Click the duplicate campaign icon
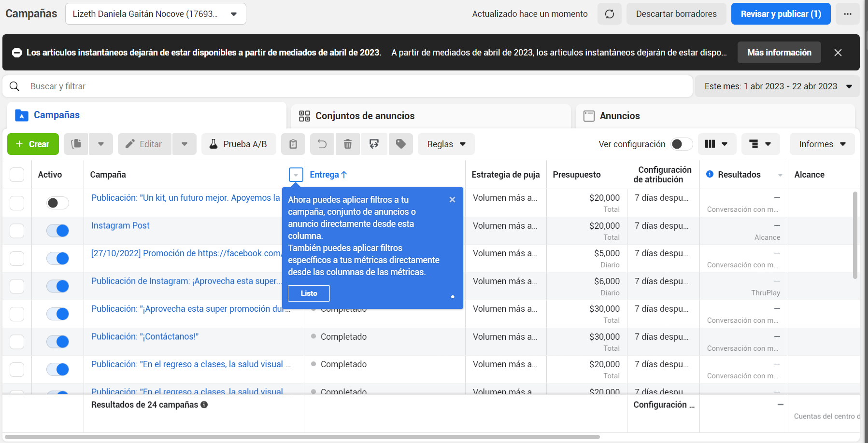The image size is (868, 443). pos(76,144)
